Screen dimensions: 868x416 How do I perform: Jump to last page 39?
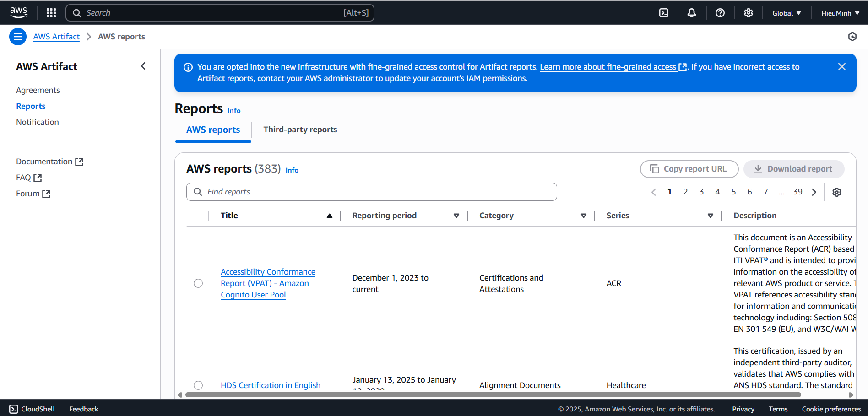click(x=797, y=192)
